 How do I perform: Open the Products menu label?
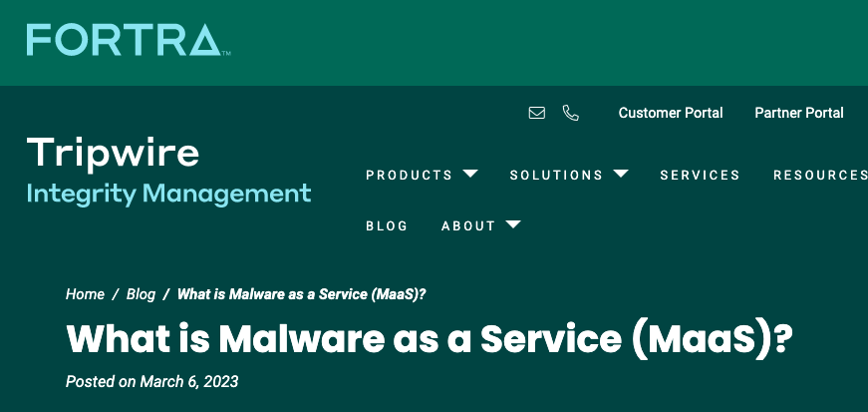[410, 175]
